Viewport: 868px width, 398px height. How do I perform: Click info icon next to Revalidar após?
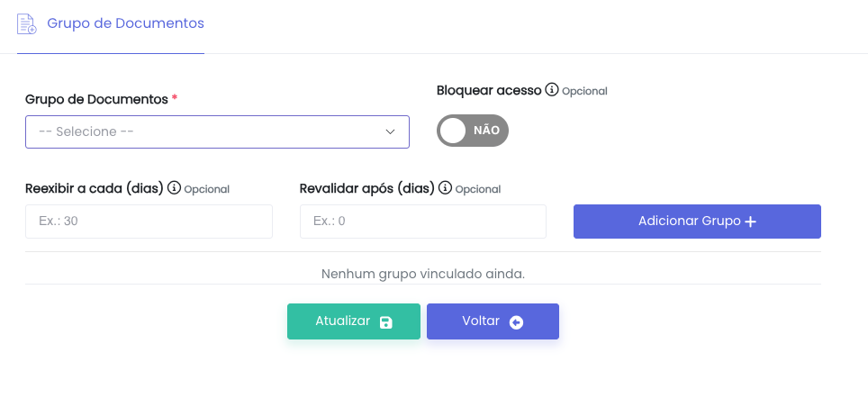446,188
